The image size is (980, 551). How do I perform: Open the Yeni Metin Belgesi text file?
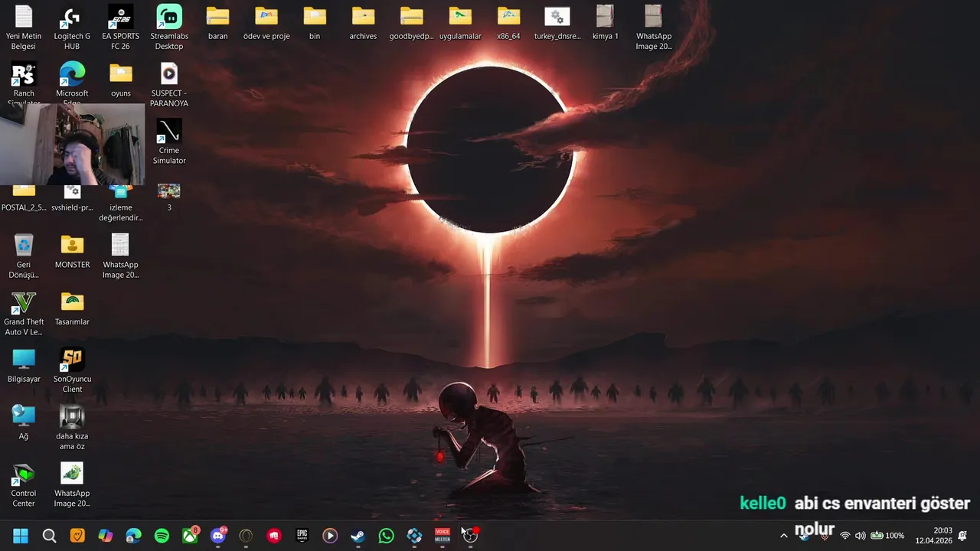click(x=24, y=28)
